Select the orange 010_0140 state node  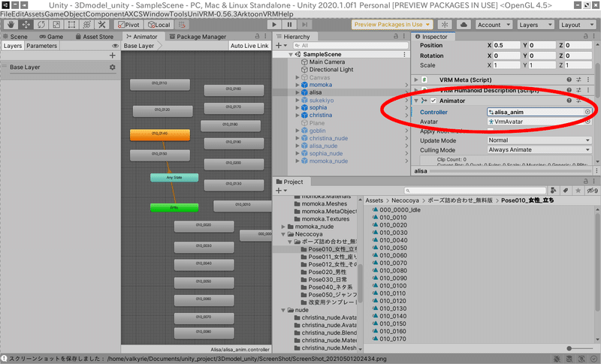[x=160, y=135]
